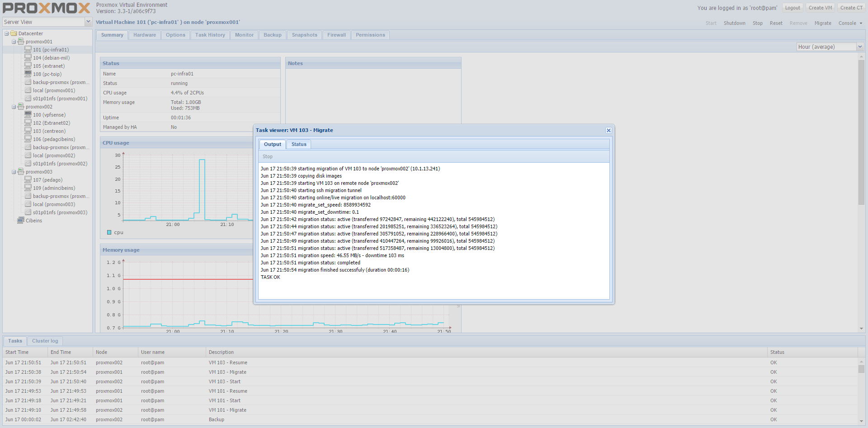Select the Backup task row description
The height and width of the screenshot is (428, 868).
point(217,419)
